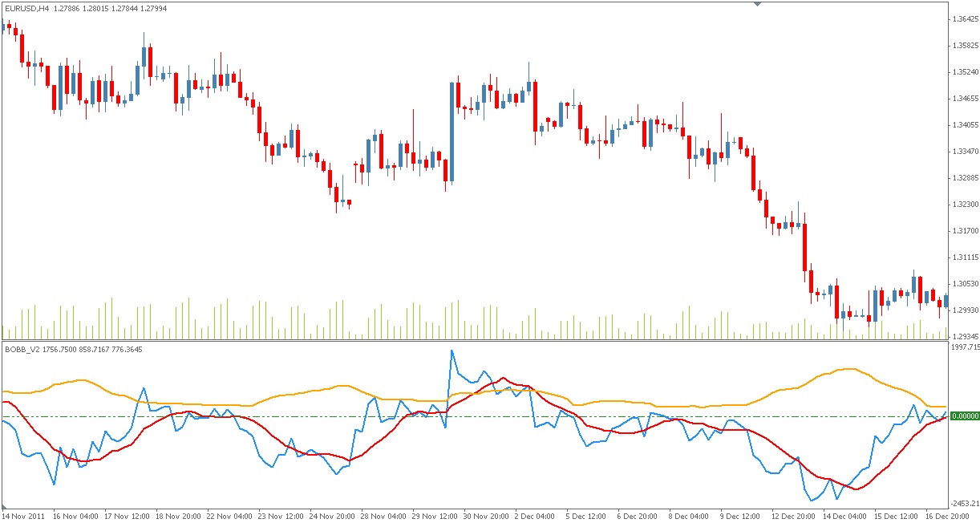The height and width of the screenshot is (523, 980).
Task: Click the 22 Nov 04:00 time label
Action: 229,517
